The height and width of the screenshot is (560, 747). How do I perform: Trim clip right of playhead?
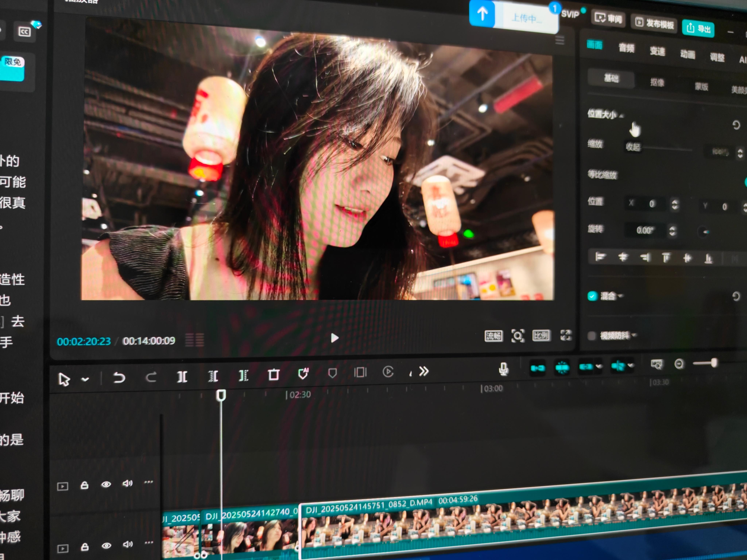243,375
